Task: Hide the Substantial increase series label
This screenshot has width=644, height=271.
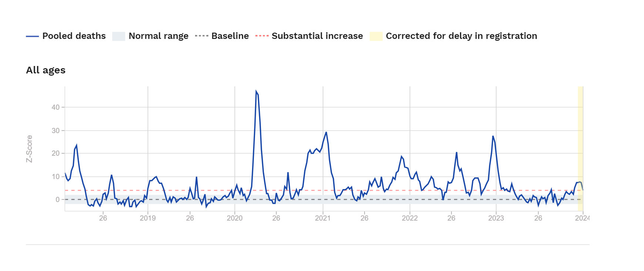Action: tap(317, 36)
